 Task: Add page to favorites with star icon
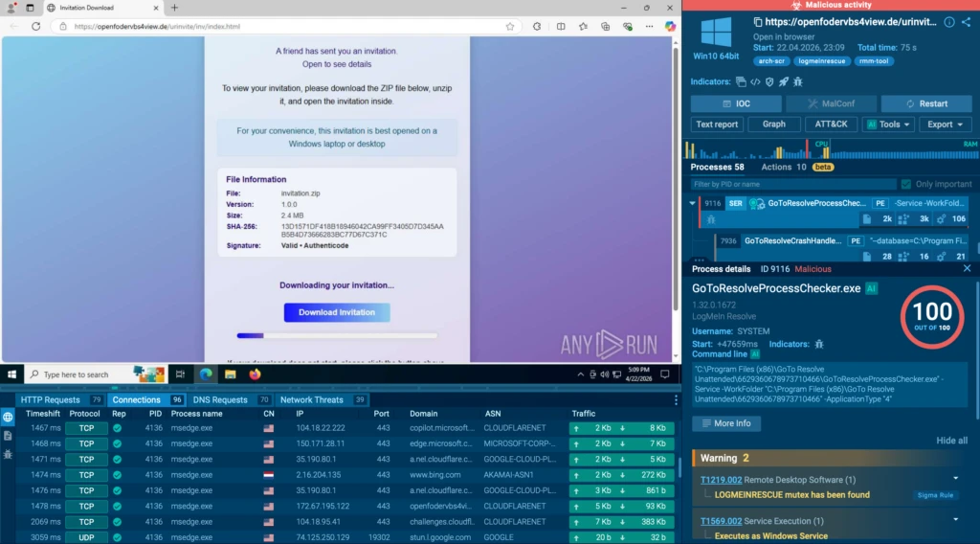pos(510,26)
